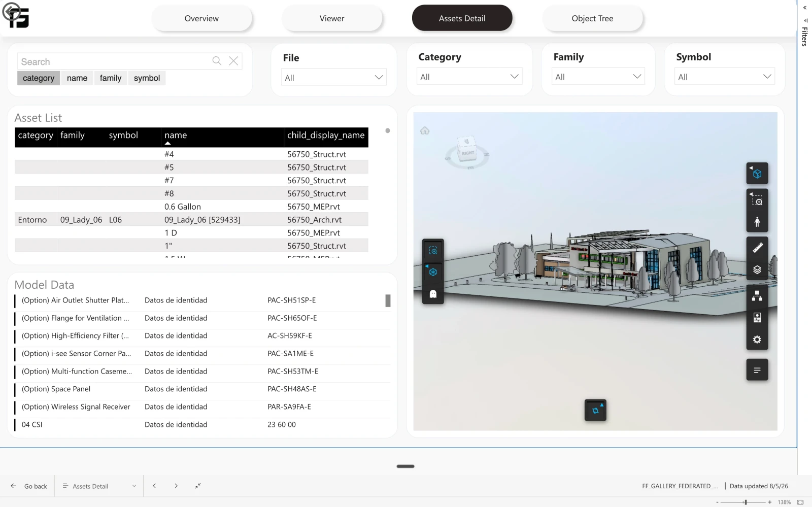This screenshot has width=812, height=507.
Task: Switch to the Object Tree tab
Action: 592,18
